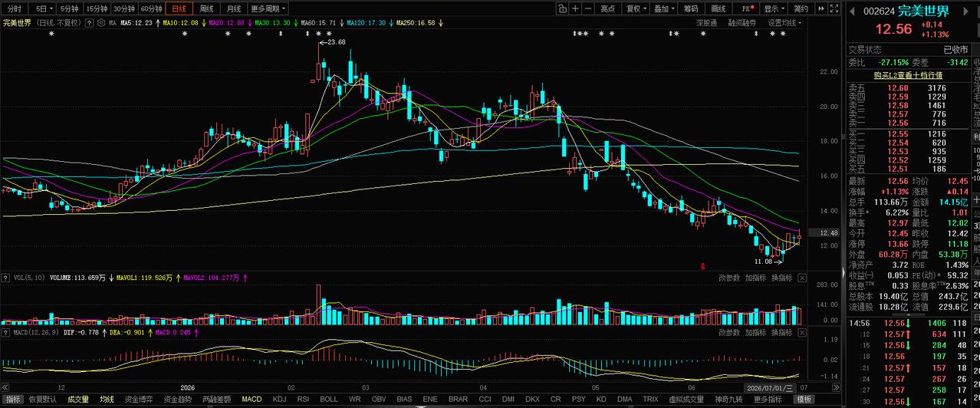Switch to 分时 chart tab

pyautogui.click(x=15, y=8)
